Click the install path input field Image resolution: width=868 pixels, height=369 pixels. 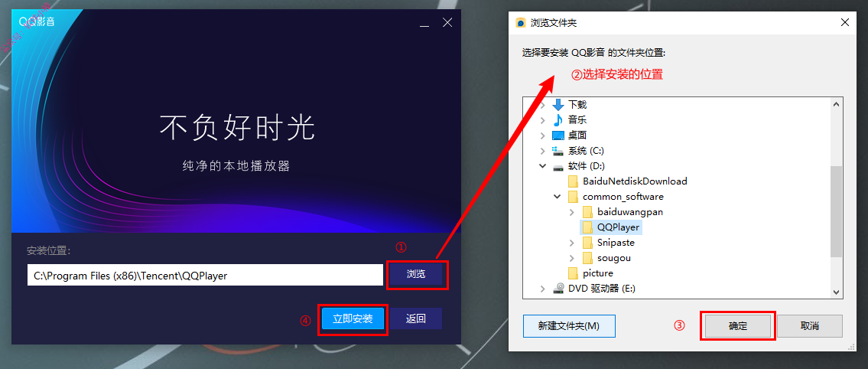pyautogui.click(x=206, y=275)
